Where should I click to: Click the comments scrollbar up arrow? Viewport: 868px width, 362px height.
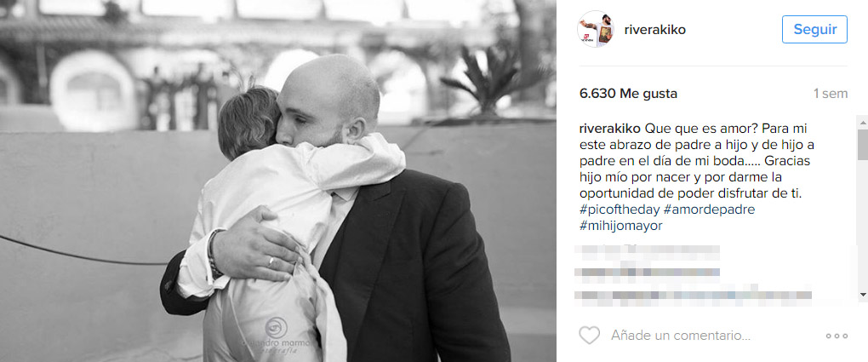pos(862,122)
